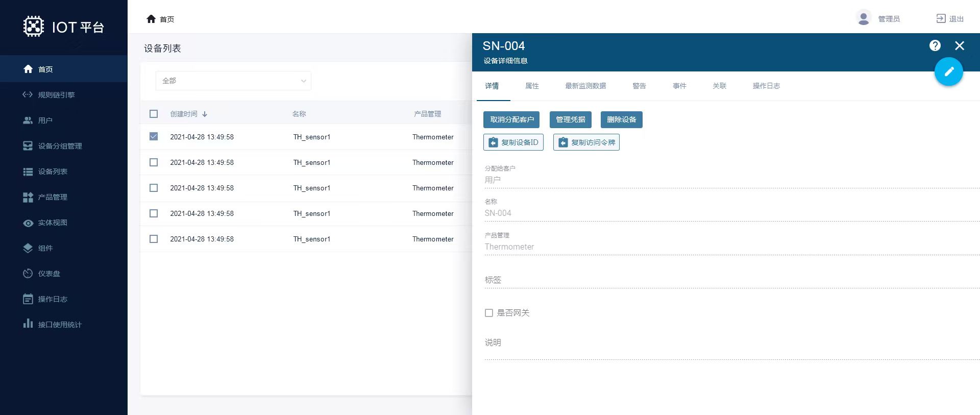980x415 pixels.
Task: Open the help question mark icon
Action: click(x=935, y=46)
